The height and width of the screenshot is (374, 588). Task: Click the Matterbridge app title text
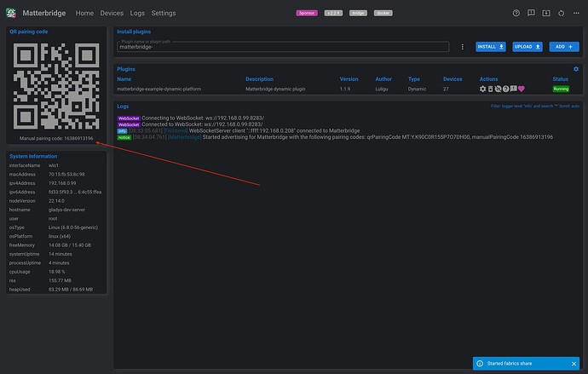tap(43, 13)
